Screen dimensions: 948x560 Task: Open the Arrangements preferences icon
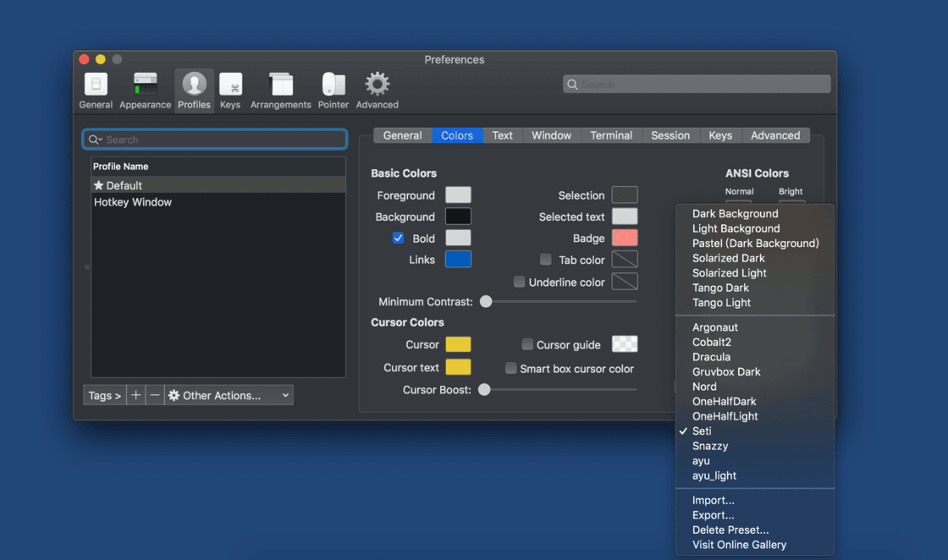pyautogui.click(x=280, y=91)
